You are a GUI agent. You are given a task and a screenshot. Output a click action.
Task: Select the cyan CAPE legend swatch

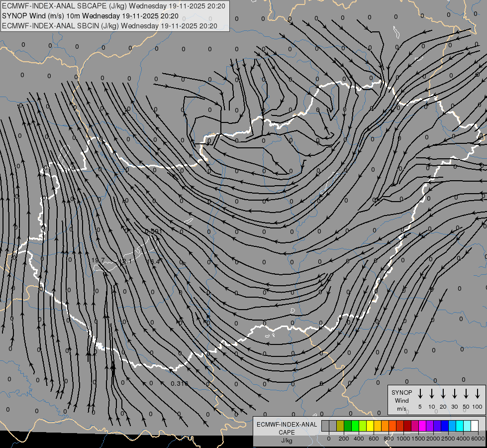tap(460, 426)
